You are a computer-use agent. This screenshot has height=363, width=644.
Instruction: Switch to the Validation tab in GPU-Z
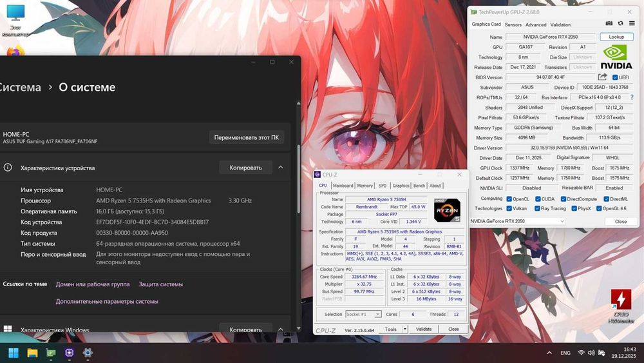[560, 25]
